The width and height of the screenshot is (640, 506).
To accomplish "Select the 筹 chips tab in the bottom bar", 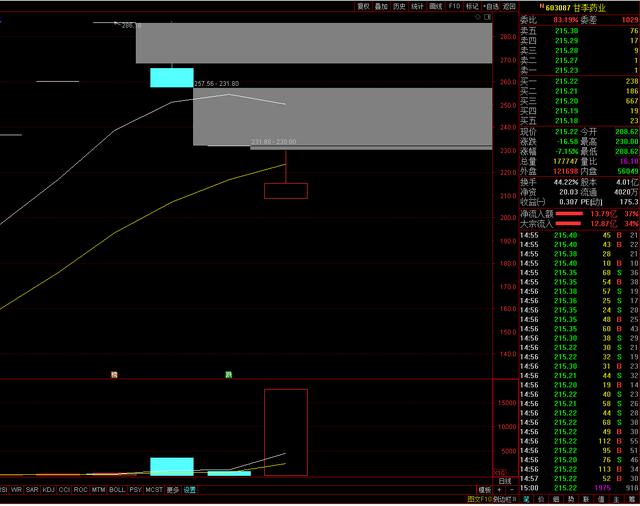I will click(631, 499).
